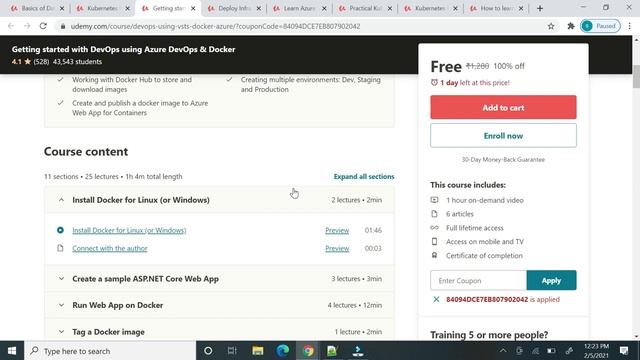This screenshot has width=640, height=360.
Task: Remove applied coupon with X icon
Action: click(436, 299)
